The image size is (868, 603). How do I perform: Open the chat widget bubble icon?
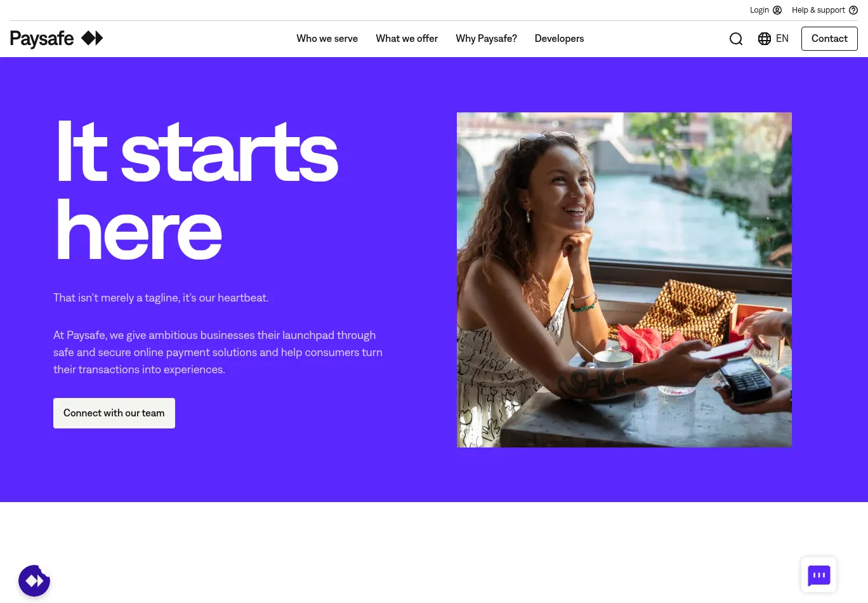819,575
